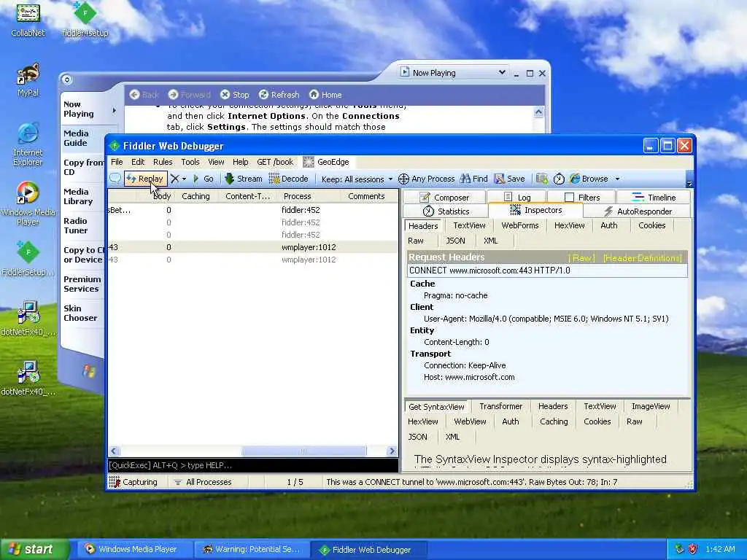The width and height of the screenshot is (747, 560).
Task: Click the comment balloon icon in Fiddler toolbar
Action: pos(115,179)
